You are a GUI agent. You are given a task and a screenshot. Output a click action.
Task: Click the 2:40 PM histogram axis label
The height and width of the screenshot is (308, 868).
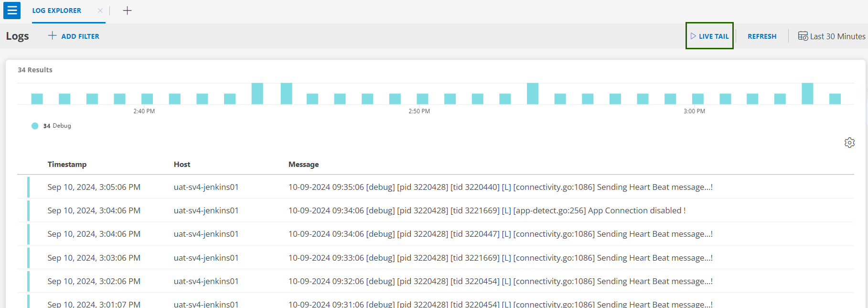coord(144,111)
